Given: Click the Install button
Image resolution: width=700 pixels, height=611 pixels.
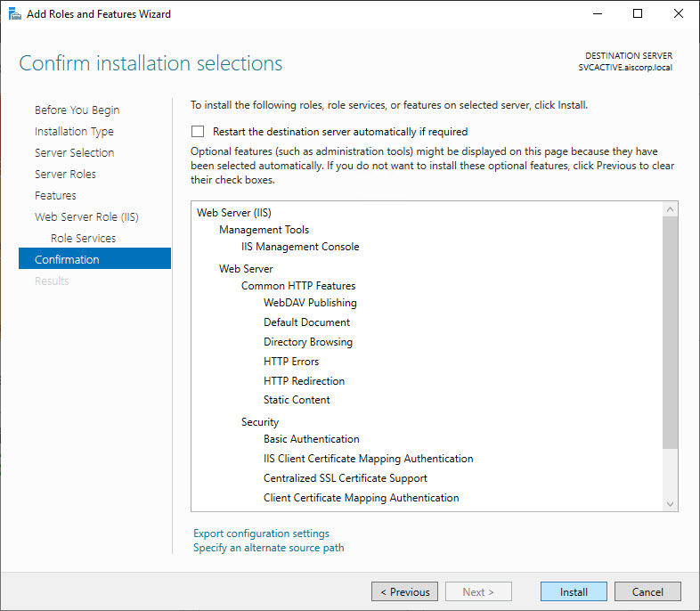Looking at the screenshot, I should click(x=574, y=591).
